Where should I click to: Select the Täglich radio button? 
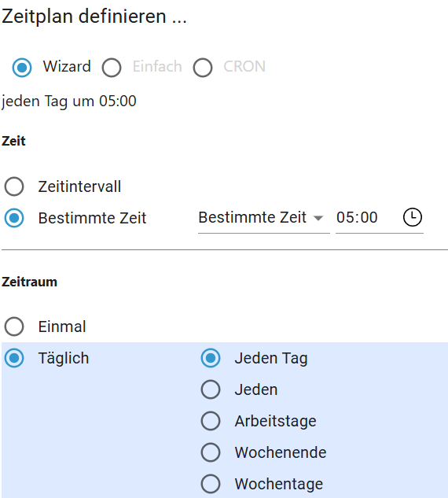point(14,358)
